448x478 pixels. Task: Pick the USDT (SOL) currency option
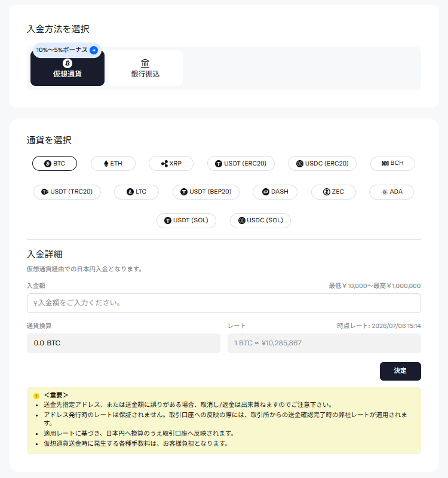(186, 220)
